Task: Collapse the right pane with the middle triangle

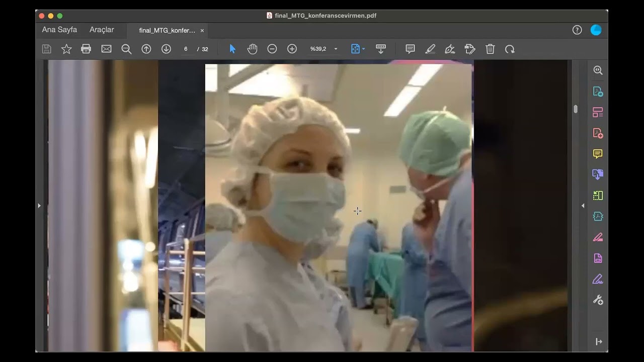Action: [x=583, y=206]
